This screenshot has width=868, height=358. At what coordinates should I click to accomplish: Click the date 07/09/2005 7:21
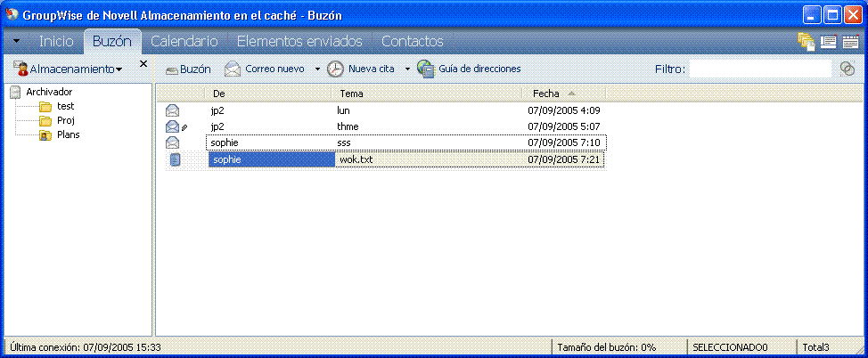[564, 160]
